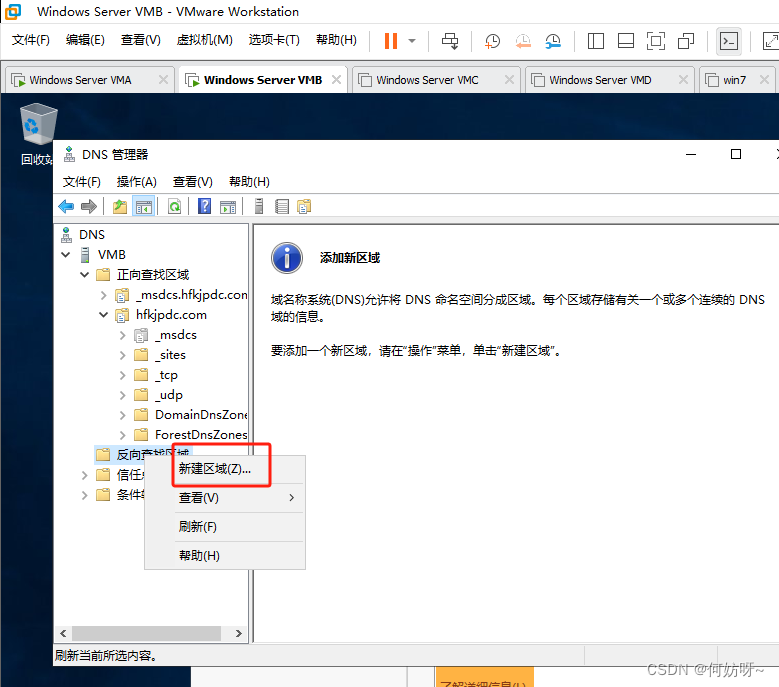
Task: Click the new zone folder icon in toolbar
Action: [304, 206]
